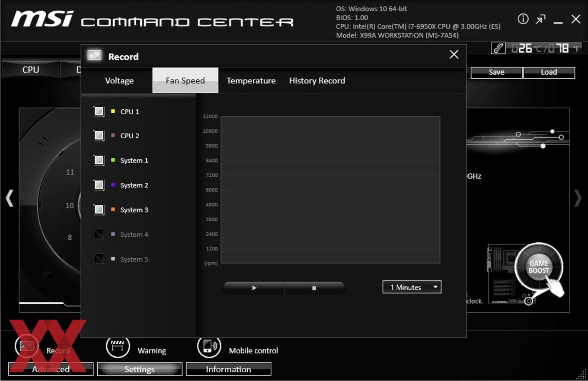The height and width of the screenshot is (381, 588).
Task: Select the CPU tab in main window
Action: pos(30,70)
